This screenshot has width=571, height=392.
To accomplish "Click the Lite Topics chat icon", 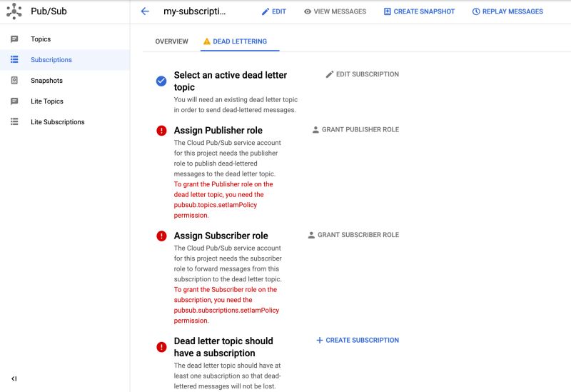I will 14,101.
